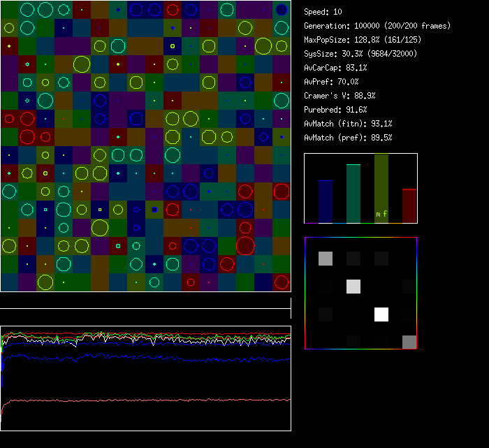Click the AvMatch (pref) statistic line
Viewport: 489px width, 448px height.
coord(348,138)
